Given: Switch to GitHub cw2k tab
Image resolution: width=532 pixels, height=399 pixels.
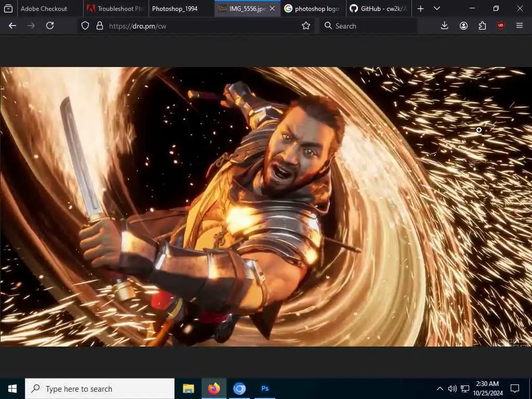Looking at the screenshot, I should point(379,8).
